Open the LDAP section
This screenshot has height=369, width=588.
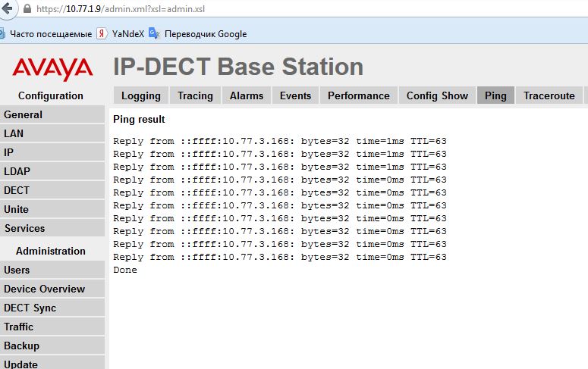click(52, 171)
